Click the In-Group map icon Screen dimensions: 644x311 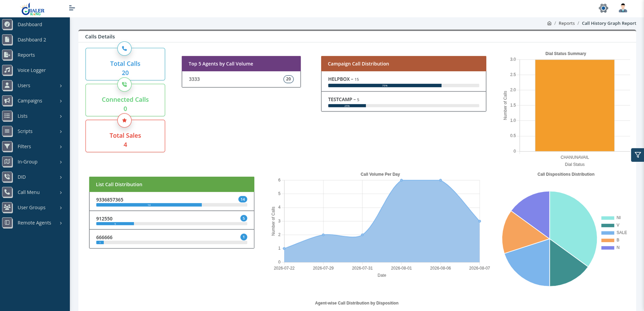pyautogui.click(x=7, y=162)
